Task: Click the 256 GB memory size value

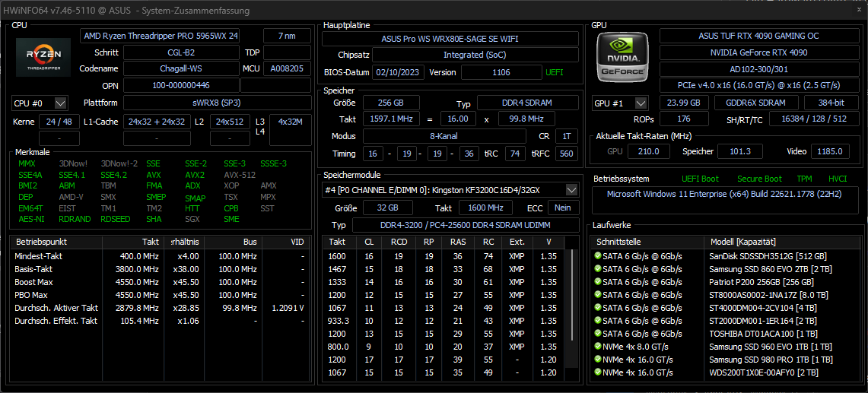Action: [x=391, y=103]
